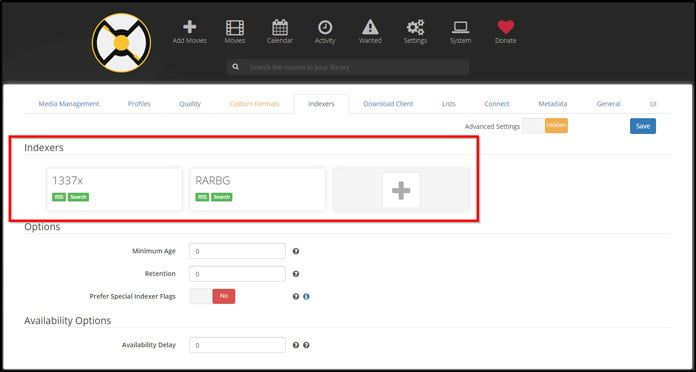Click the Retention help icon

pyautogui.click(x=296, y=274)
